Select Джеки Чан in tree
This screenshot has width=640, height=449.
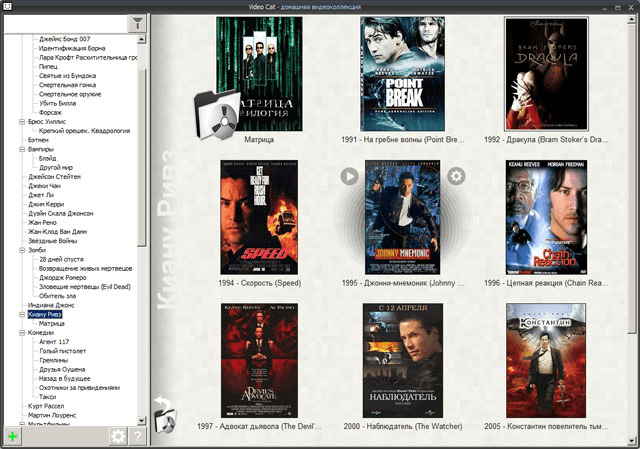[44, 186]
